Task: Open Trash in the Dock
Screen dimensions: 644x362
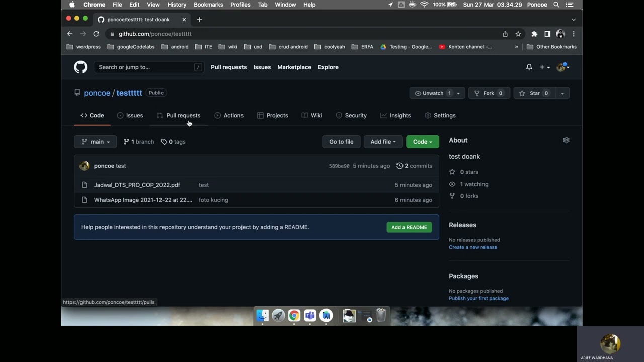Action: [x=381, y=315]
